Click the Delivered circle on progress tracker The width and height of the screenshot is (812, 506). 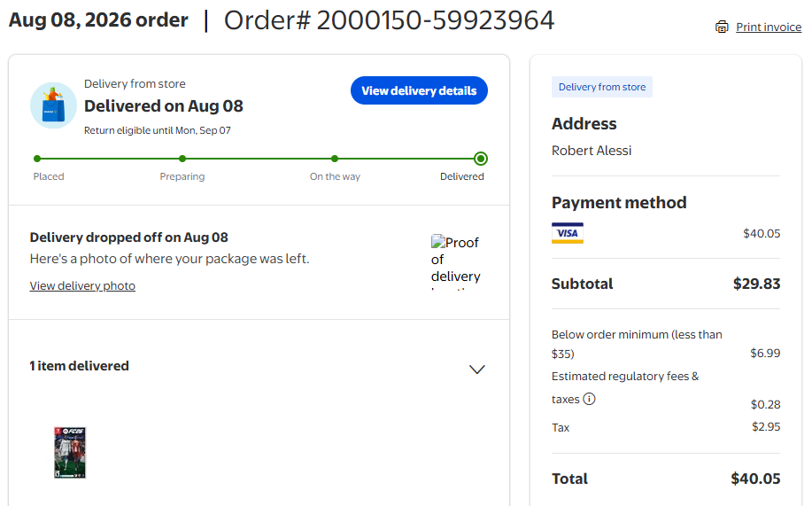[481, 159]
